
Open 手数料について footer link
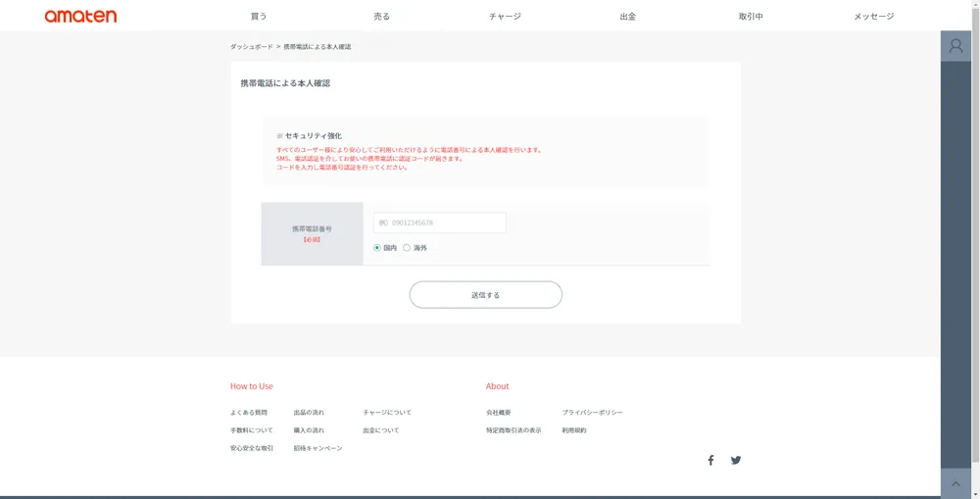[251, 430]
